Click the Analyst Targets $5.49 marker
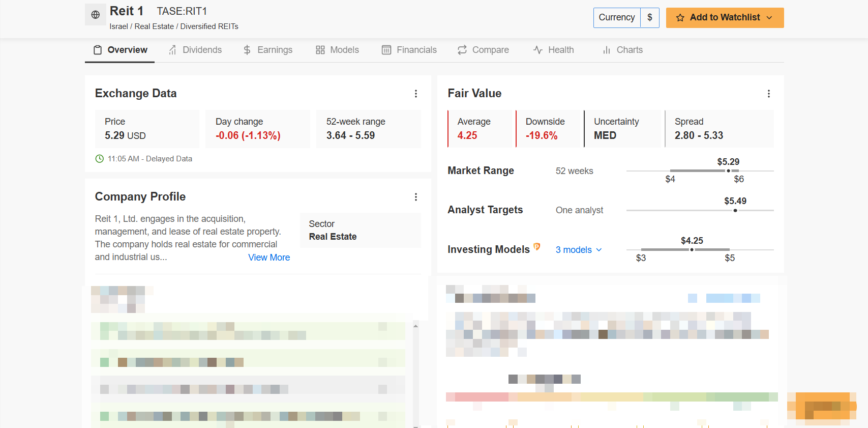Viewport: 868px width, 428px height. 735,210
